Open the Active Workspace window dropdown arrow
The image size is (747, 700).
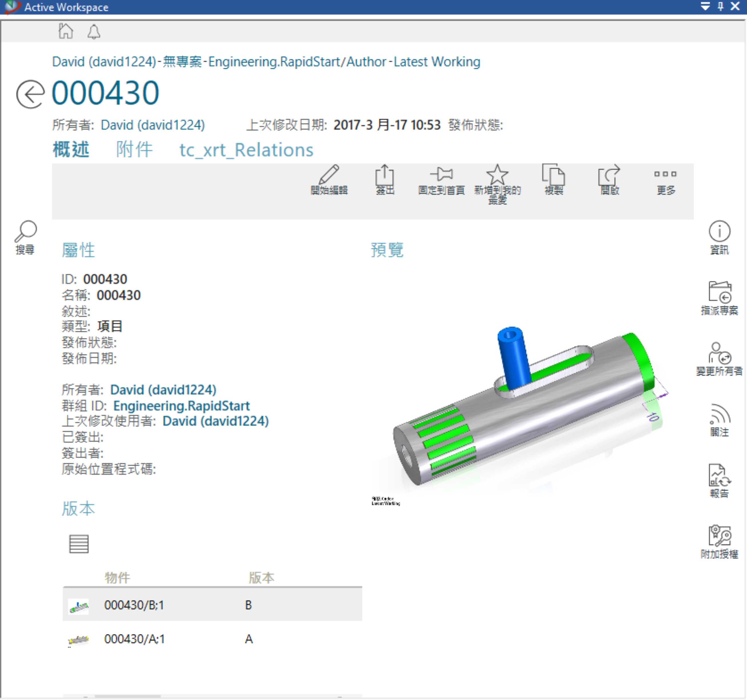point(705,6)
